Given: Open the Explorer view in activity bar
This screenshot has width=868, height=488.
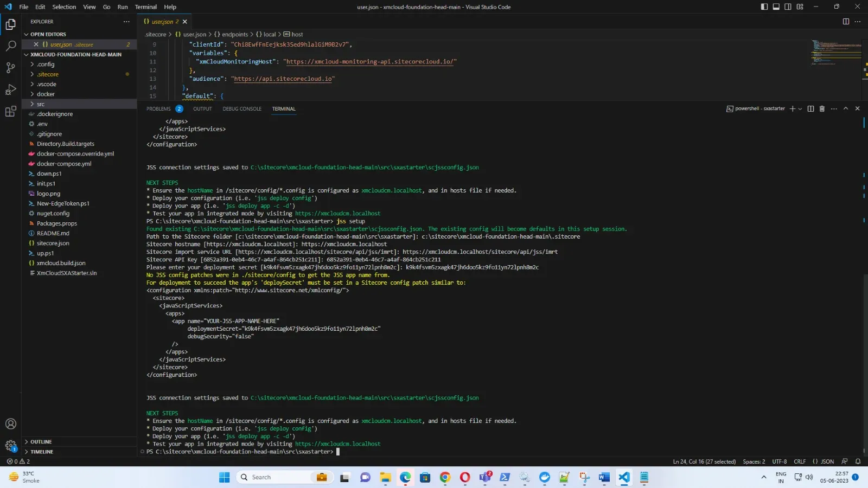Looking at the screenshot, I should [10, 24].
